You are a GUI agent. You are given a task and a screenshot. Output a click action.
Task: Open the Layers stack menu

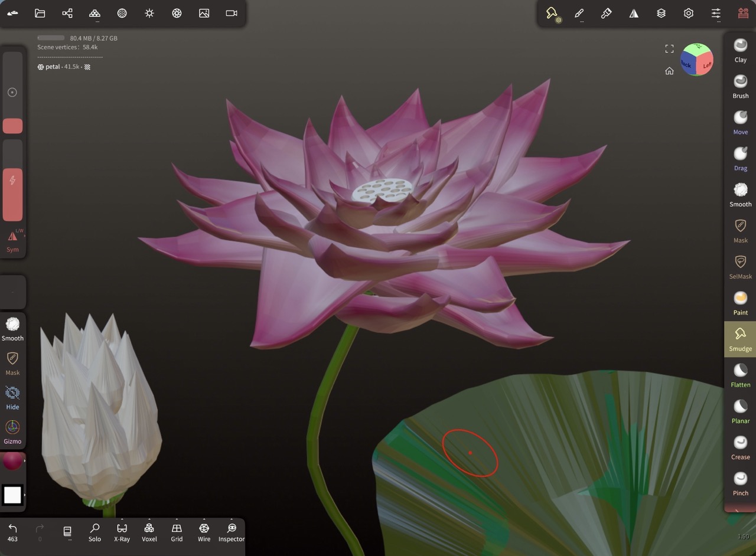661,13
